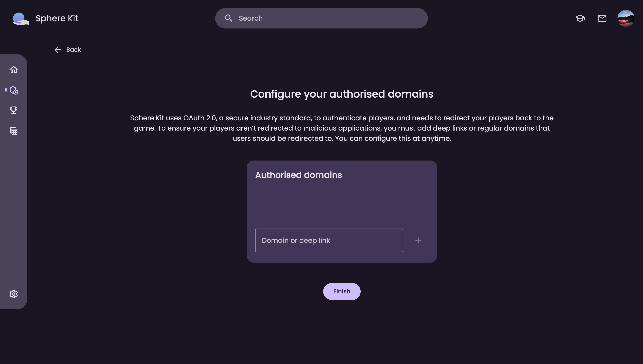This screenshot has width=643, height=364.
Task: Select the shield authentication sidebar icon
Action: (x=14, y=90)
